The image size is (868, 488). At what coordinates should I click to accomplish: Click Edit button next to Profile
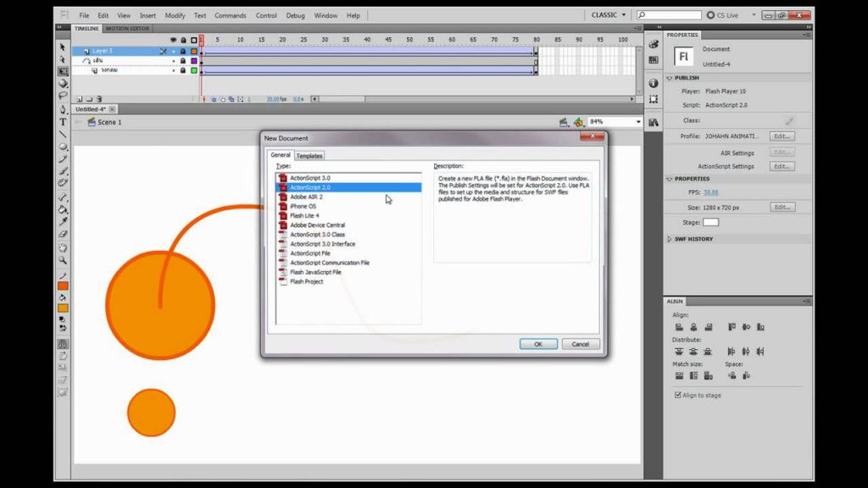coord(782,136)
